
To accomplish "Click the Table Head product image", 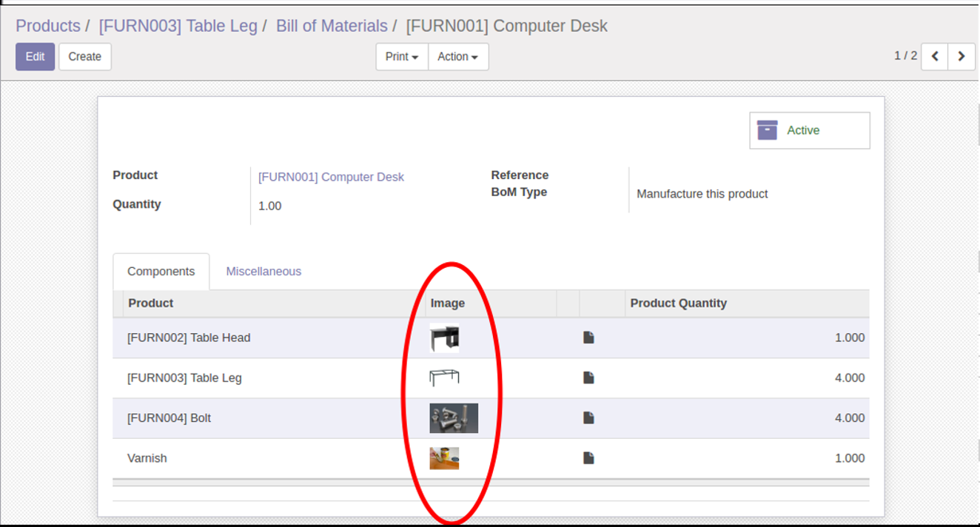I will (445, 338).
